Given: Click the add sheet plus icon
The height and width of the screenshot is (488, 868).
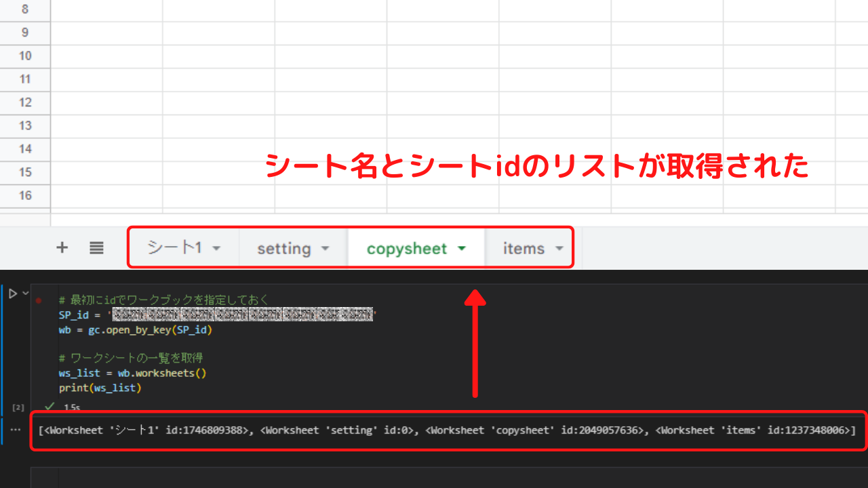Looking at the screenshot, I should (x=62, y=247).
